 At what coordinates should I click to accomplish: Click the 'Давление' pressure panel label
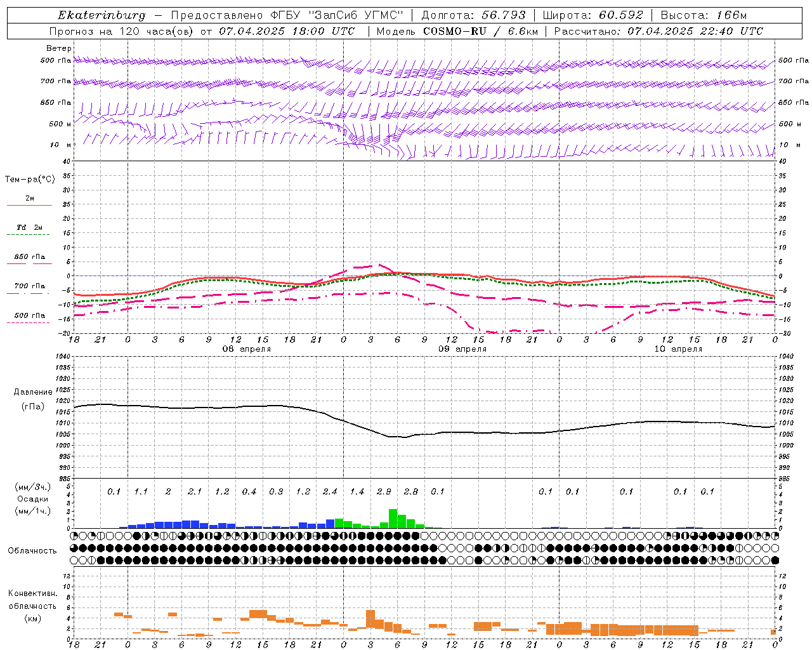pyautogui.click(x=33, y=392)
